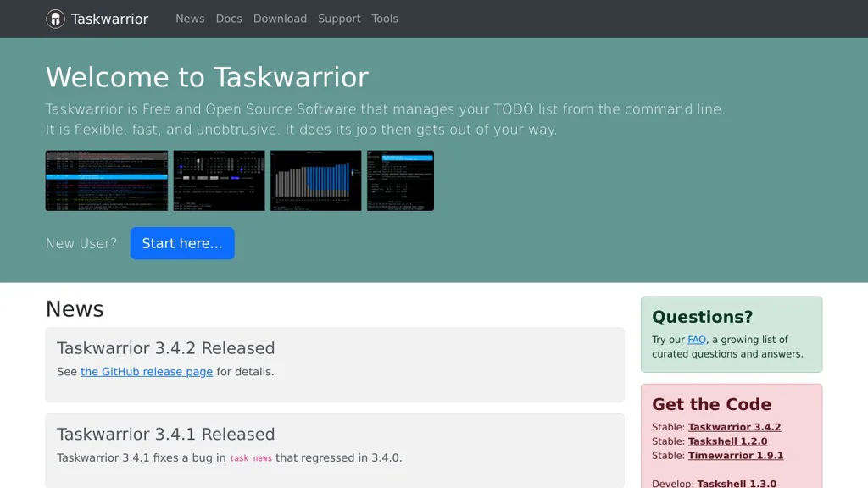Open the Support nav item
Screen dimensions: 868x488
point(339,19)
